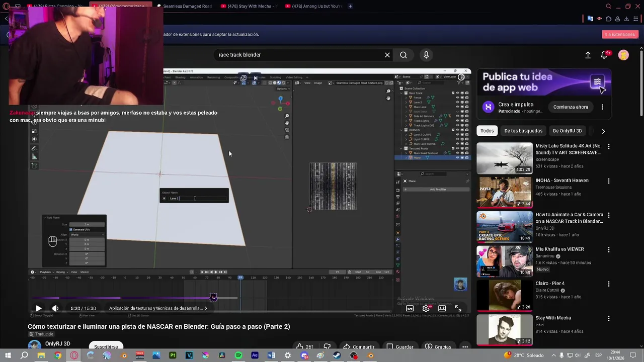This screenshot has width=644, height=362.
Task: Open options menu for Misty Lake video
Action: pyautogui.click(x=609, y=147)
